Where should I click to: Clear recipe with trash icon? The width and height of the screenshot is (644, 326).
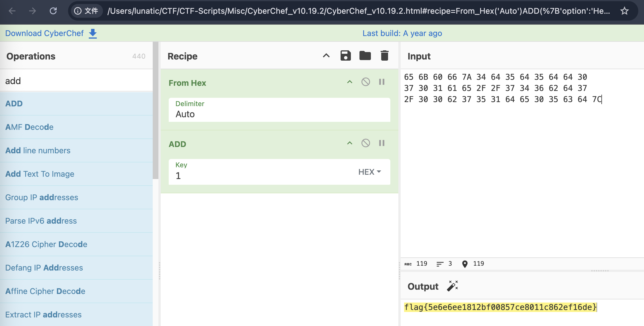(x=384, y=56)
